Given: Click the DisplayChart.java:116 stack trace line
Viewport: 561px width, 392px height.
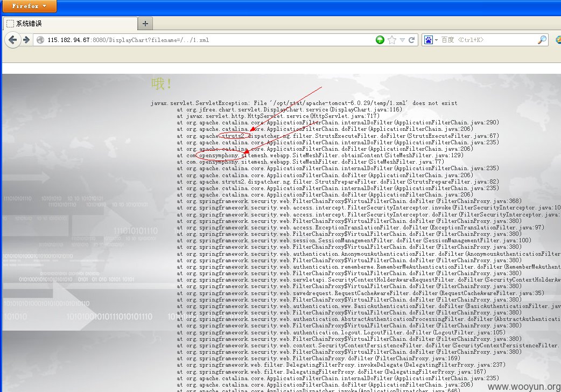Looking at the screenshot, I should pyautogui.click(x=289, y=109).
